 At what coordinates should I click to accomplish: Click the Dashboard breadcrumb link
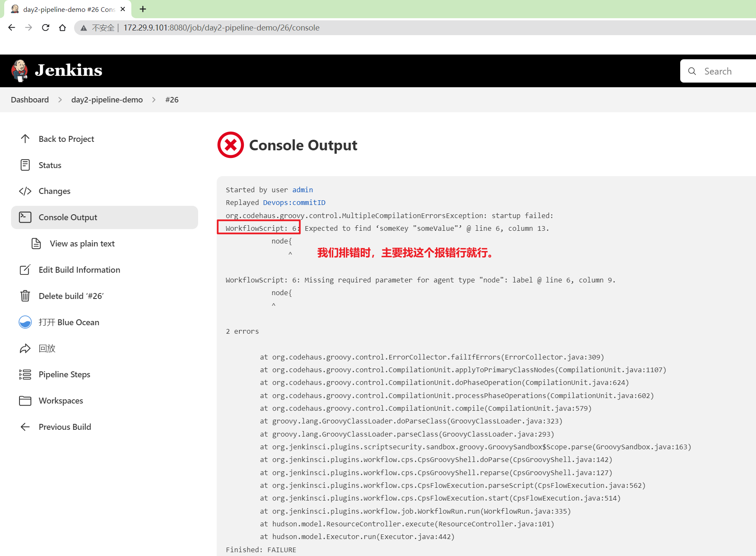[30, 100]
